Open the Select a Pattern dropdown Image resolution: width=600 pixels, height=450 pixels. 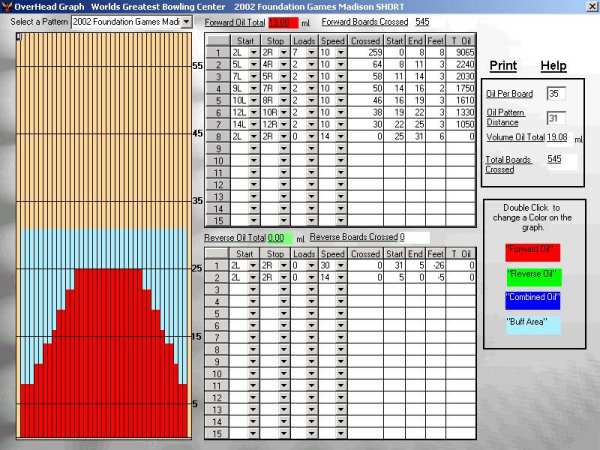click(x=186, y=21)
